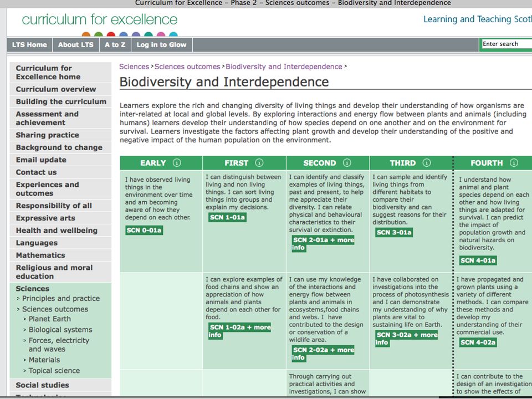
Task: Click the Sciences outcomes breadcrumb link
Action: tap(187, 66)
